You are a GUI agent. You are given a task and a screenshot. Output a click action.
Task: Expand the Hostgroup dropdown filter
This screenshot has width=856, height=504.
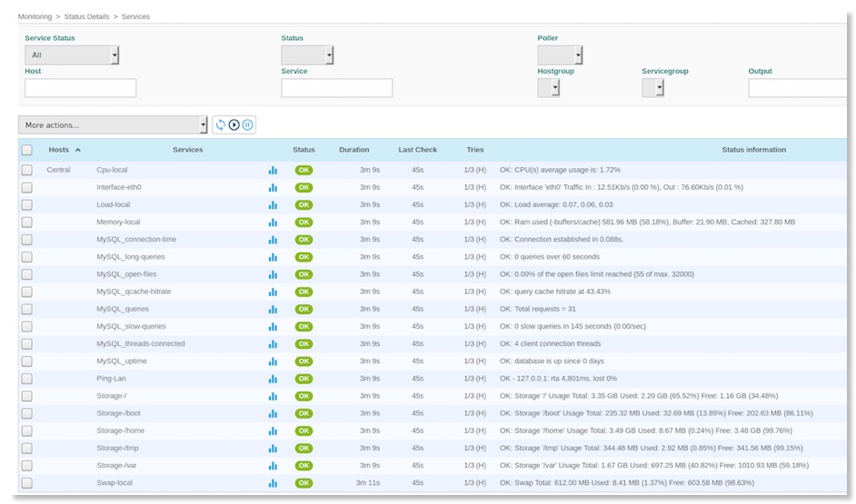pos(549,88)
